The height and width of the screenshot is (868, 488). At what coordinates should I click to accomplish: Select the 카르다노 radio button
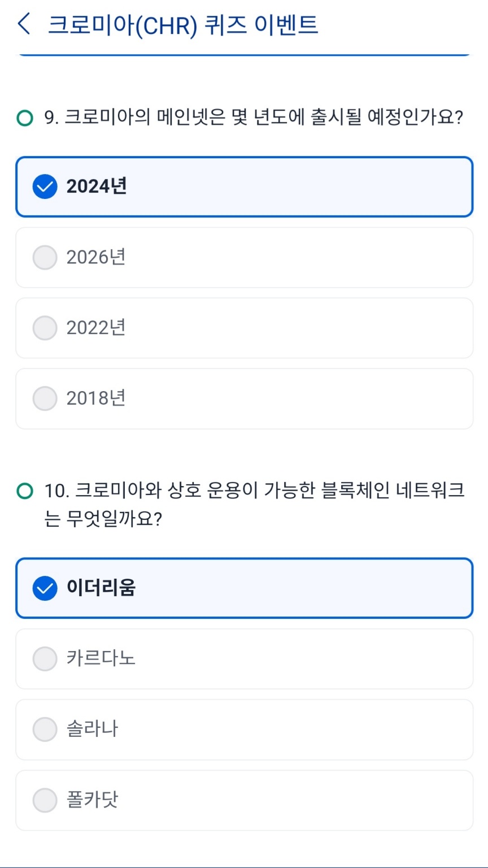click(x=45, y=659)
